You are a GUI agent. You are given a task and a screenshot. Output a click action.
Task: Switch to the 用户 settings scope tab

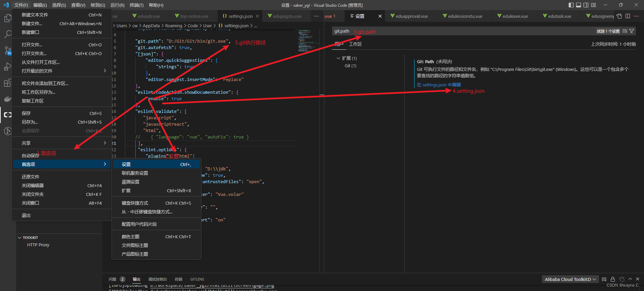tap(339, 44)
